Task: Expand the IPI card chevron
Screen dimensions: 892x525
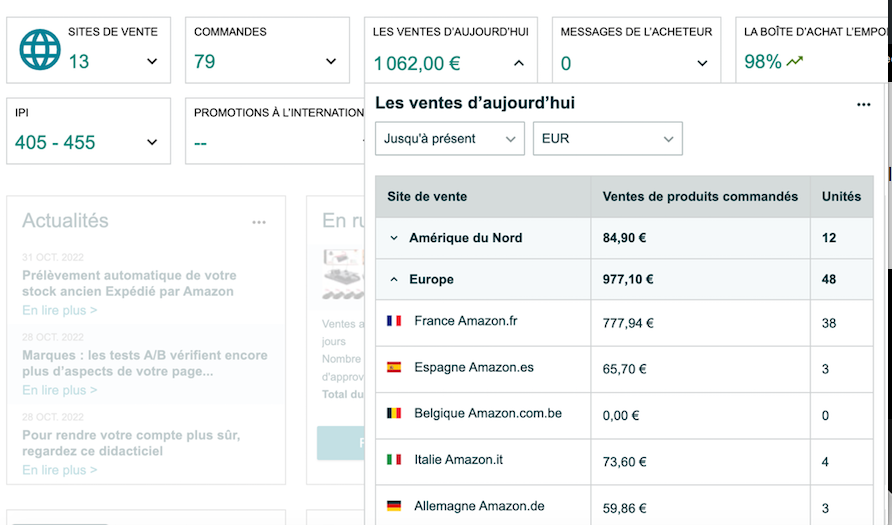Action: point(152,142)
